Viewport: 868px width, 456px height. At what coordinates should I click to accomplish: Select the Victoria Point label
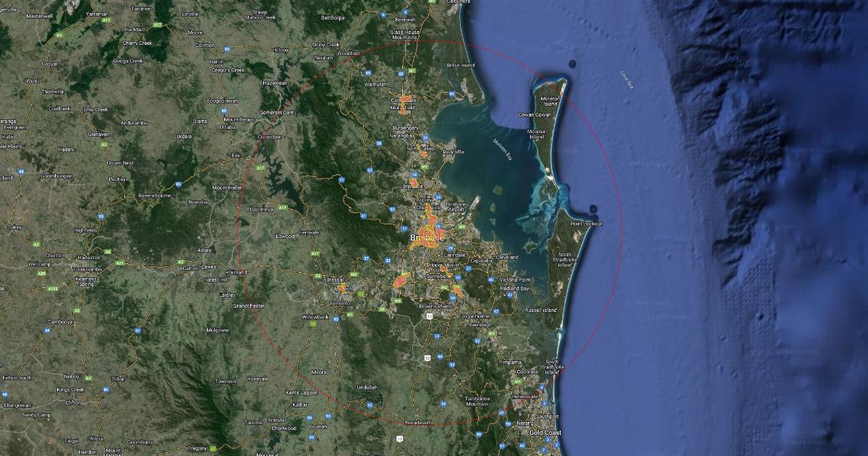(x=516, y=279)
